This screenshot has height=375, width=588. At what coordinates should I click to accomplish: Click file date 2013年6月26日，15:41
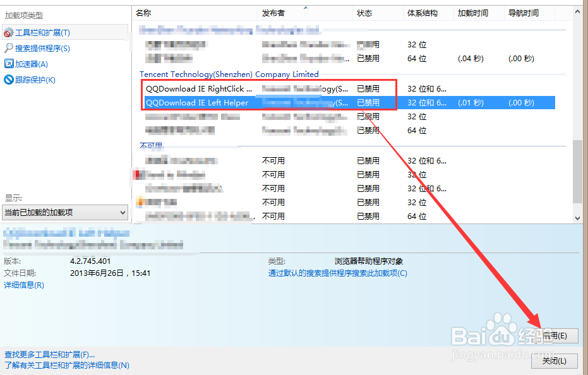click(x=111, y=273)
